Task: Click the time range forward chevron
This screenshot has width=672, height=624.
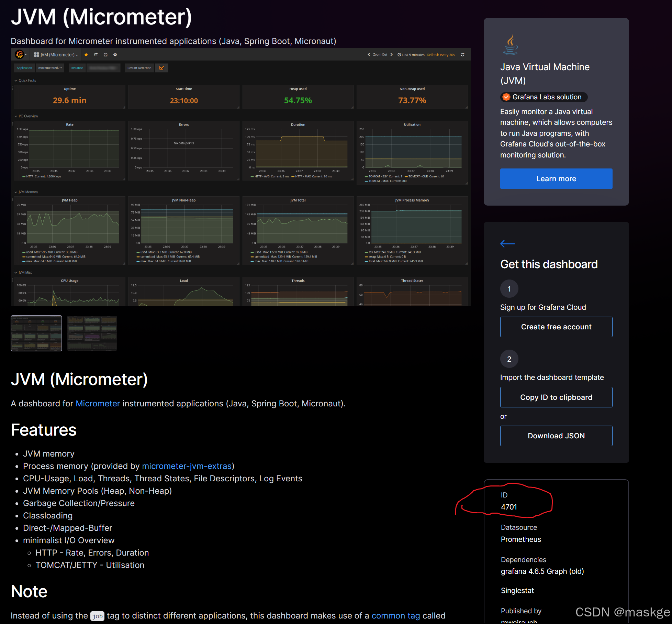Action: pyautogui.click(x=391, y=55)
